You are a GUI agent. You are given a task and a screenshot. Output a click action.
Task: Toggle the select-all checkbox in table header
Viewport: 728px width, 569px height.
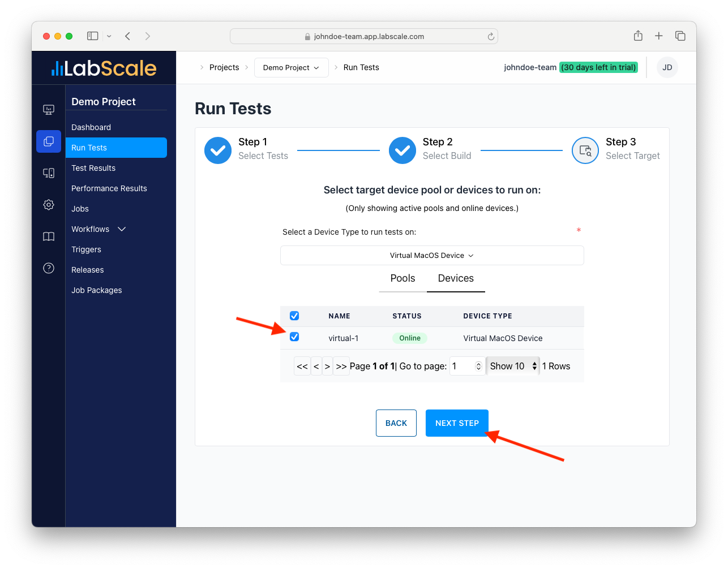[x=294, y=316]
